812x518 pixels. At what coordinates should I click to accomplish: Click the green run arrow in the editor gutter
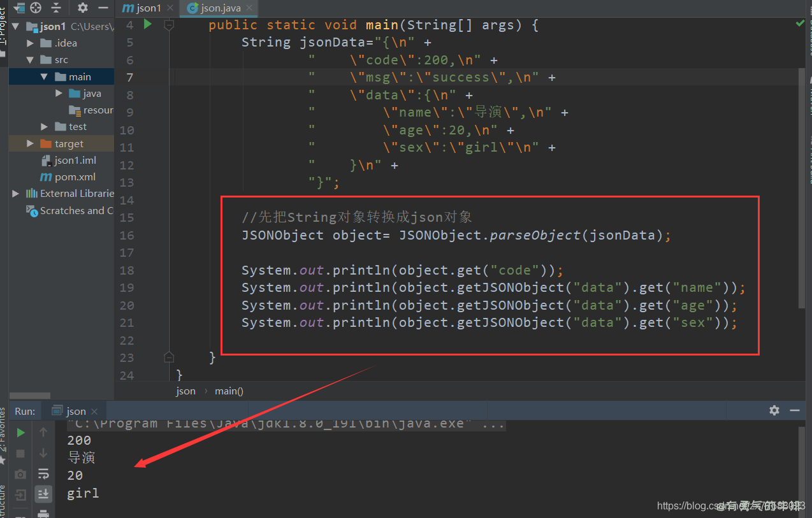point(147,24)
